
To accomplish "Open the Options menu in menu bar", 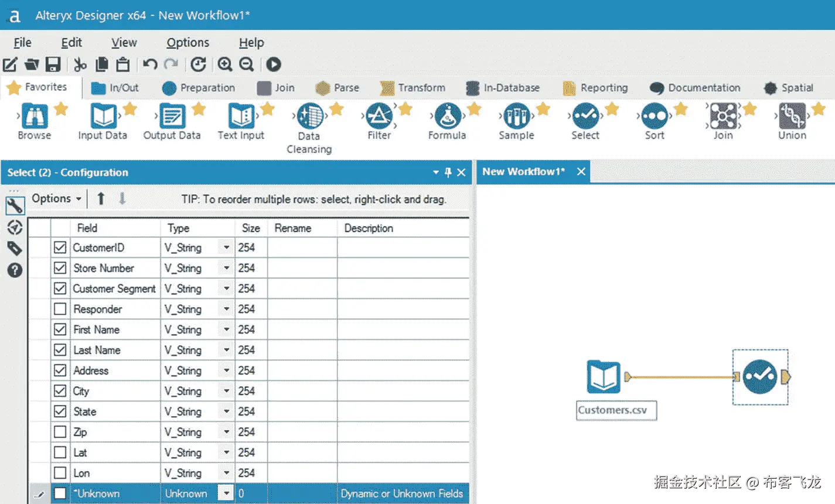I will tap(188, 43).
